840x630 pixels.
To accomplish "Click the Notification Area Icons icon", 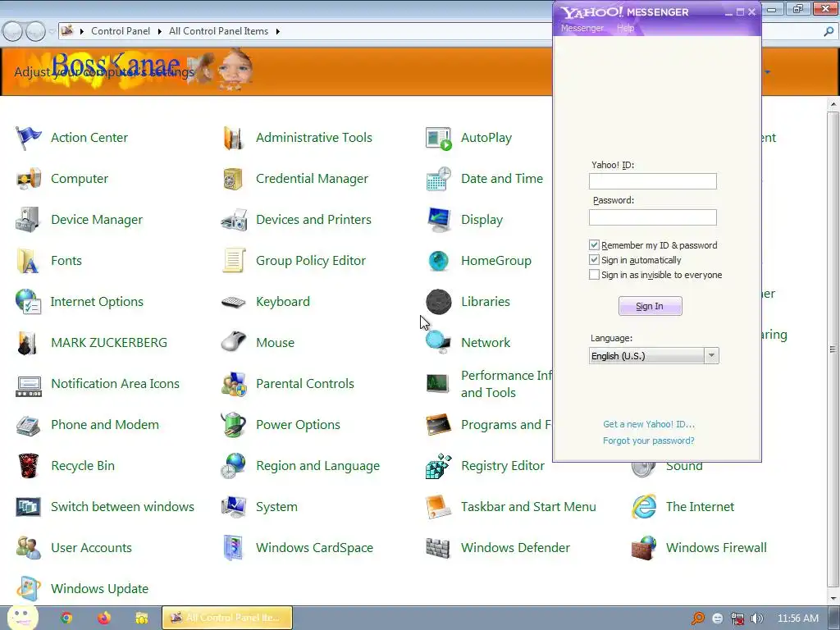I will pyautogui.click(x=29, y=386).
